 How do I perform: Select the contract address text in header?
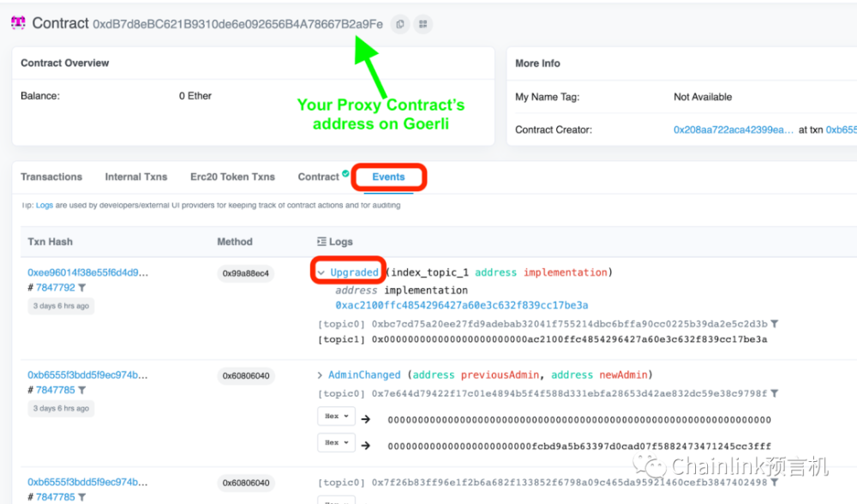pyautogui.click(x=237, y=25)
